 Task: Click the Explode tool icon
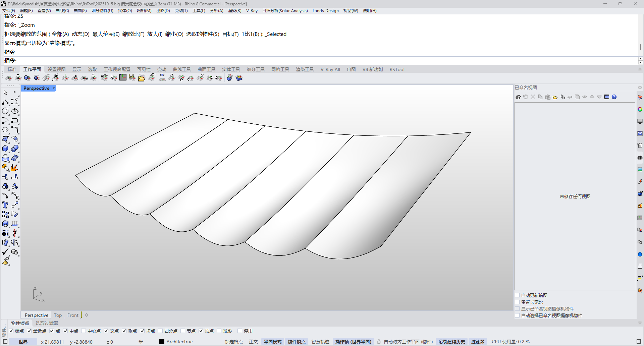point(14,167)
